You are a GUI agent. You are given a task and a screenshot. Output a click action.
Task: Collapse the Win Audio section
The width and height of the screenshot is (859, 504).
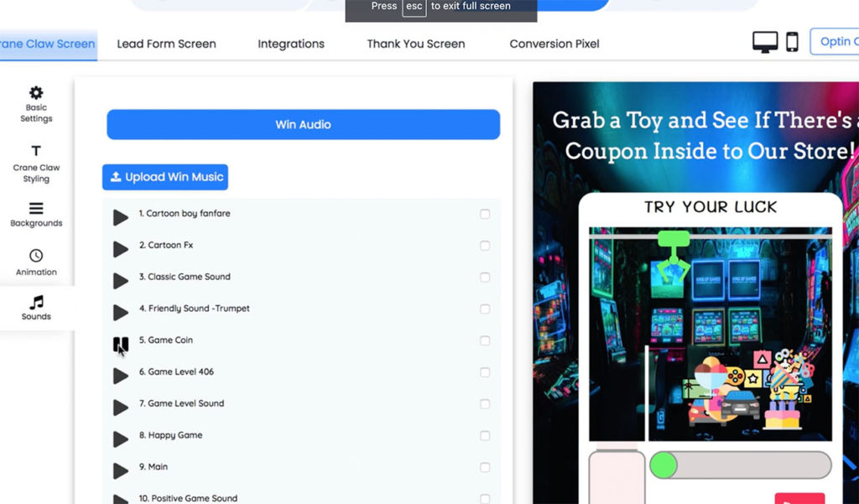pyautogui.click(x=303, y=124)
